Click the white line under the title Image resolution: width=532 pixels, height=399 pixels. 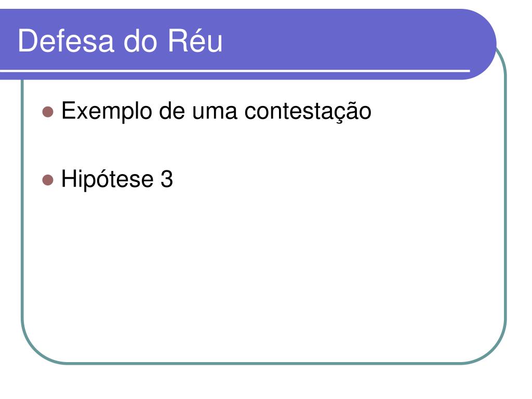tap(235, 71)
